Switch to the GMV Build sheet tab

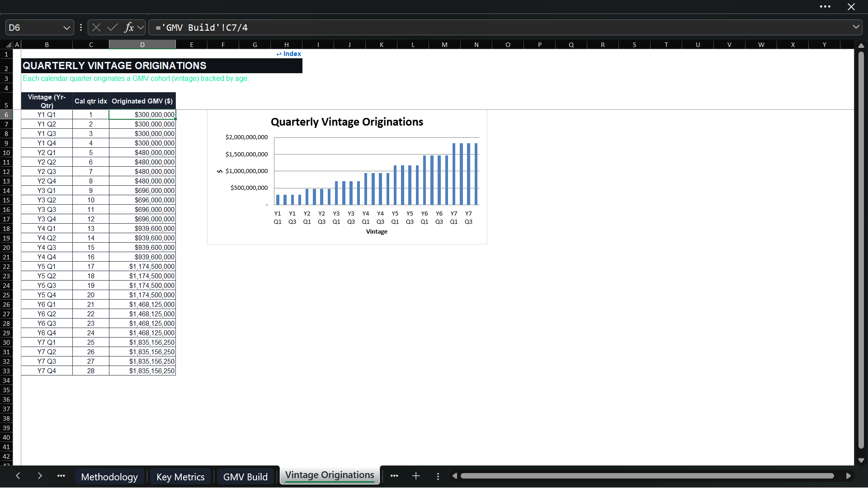point(245,477)
